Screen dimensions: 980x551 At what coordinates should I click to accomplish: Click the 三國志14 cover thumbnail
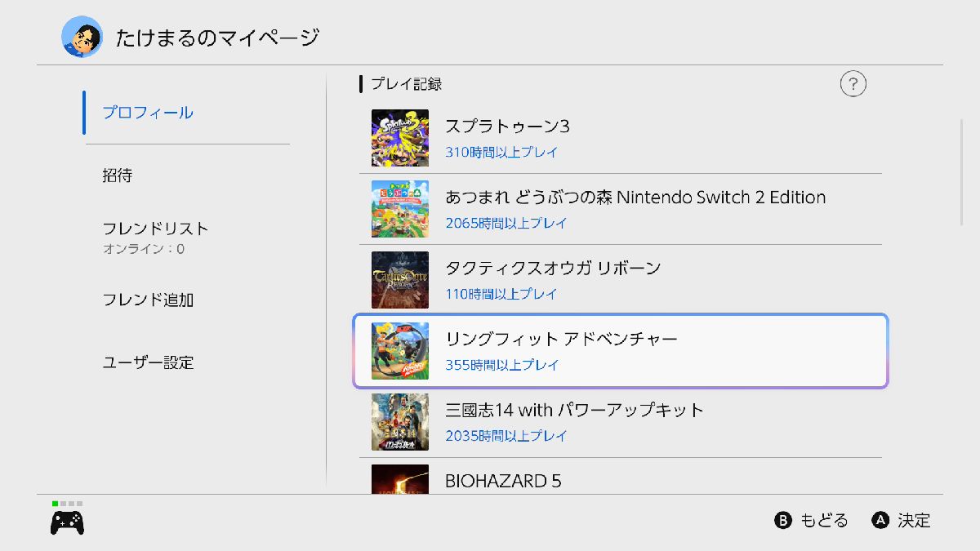(x=400, y=422)
